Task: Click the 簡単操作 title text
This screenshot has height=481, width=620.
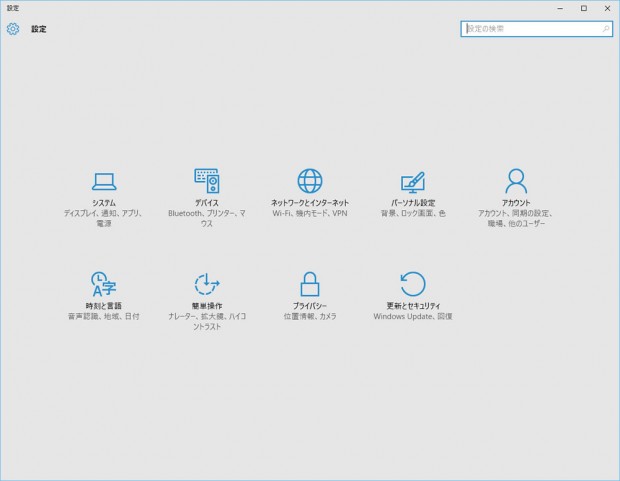Action: (207, 306)
